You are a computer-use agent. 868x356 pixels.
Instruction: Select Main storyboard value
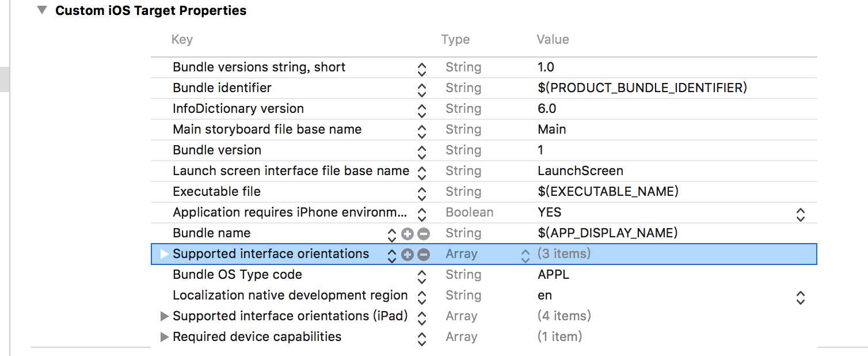pyautogui.click(x=551, y=130)
